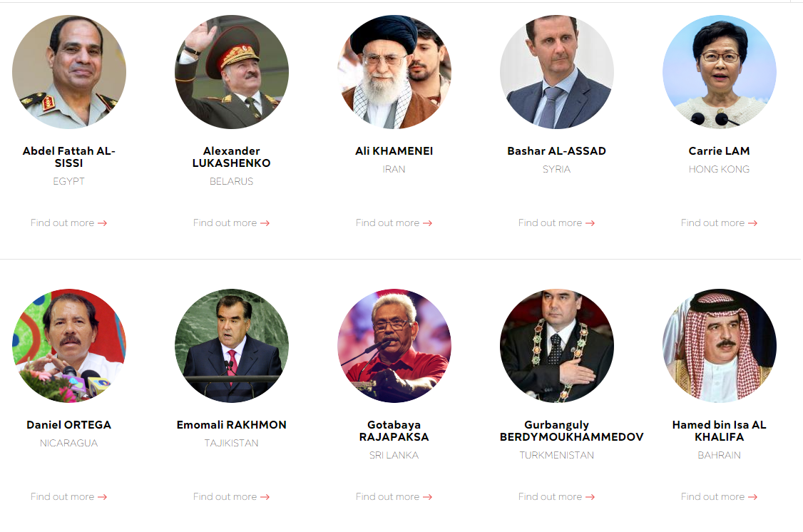803x532 pixels.
Task: Click the red arrow under the SYRIA entry
Action: point(590,223)
